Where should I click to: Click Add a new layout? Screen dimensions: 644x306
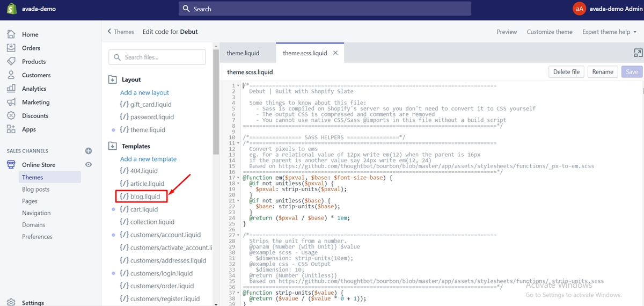[144, 92]
